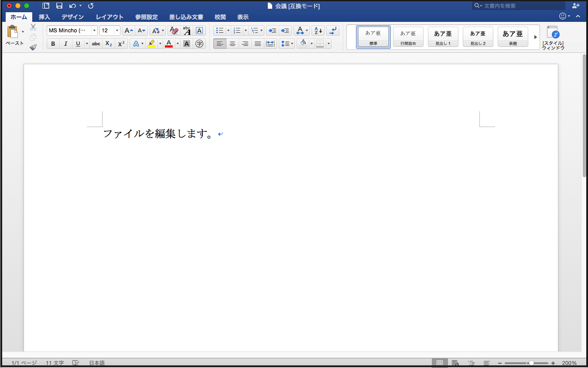Screen dimensions: 588x368
Task: Click the 文書内を検索 search field
Action: 519,6
